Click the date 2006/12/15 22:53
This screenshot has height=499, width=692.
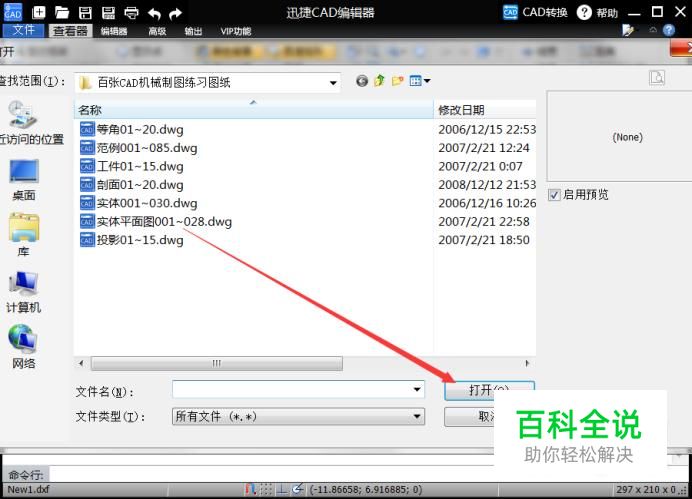pyautogui.click(x=487, y=129)
